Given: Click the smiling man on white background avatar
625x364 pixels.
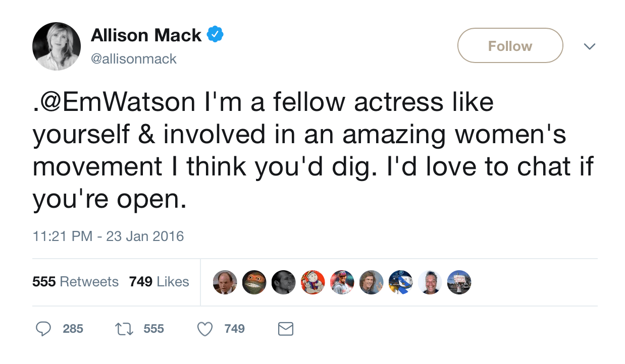Looking at the screenshot, I should coord(430,282).
